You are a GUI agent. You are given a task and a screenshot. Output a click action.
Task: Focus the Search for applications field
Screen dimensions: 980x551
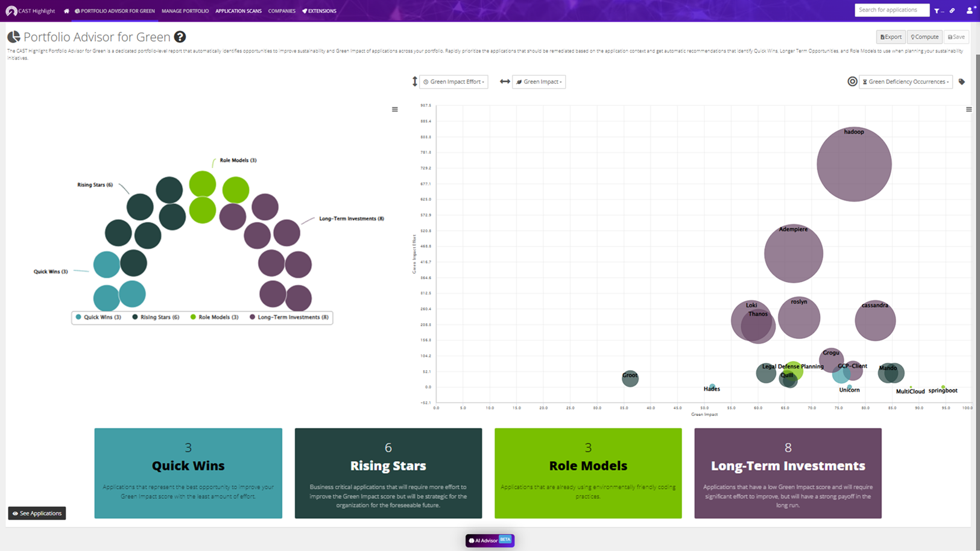891,10
